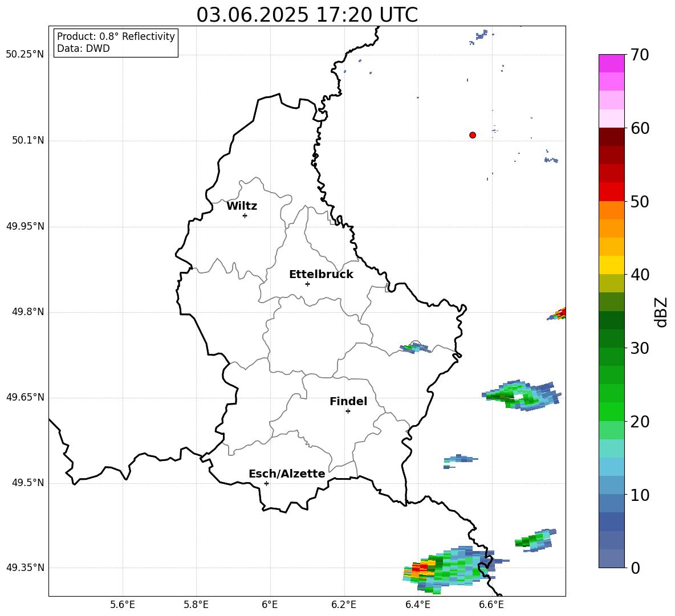The width and height of the screenshot is (675, 616).
Task: Click the 50.1°N latitude label
Action: pos(28,141)
